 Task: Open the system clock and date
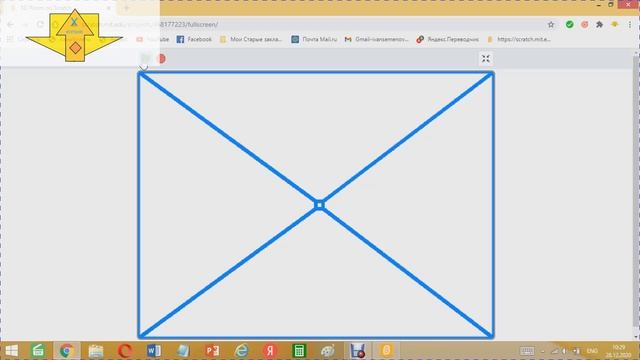[x=619, y=351]
